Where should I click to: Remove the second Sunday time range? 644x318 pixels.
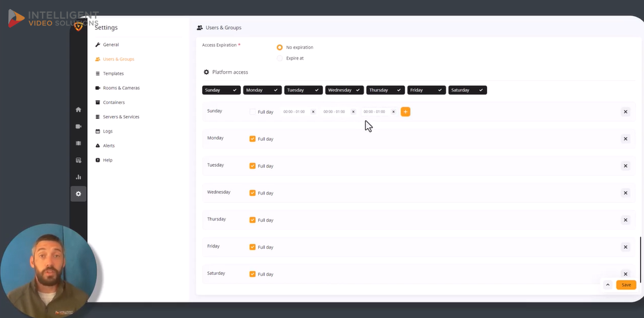[353, 112]
